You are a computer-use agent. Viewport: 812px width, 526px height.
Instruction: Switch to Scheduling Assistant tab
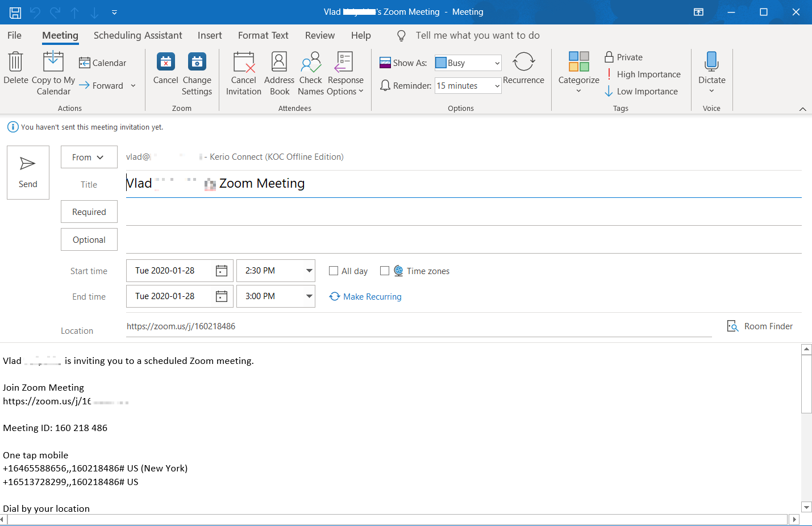click(x=138, y=35)
